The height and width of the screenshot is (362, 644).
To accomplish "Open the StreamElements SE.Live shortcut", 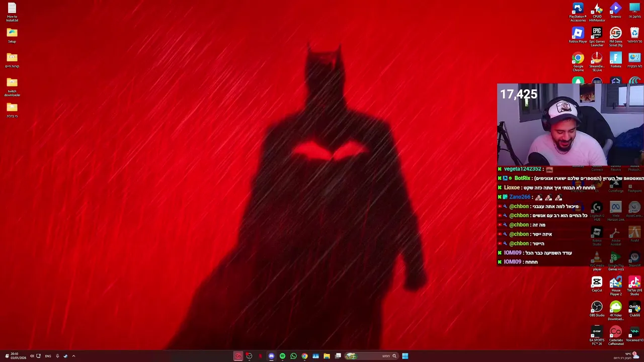I will [597, 62].
